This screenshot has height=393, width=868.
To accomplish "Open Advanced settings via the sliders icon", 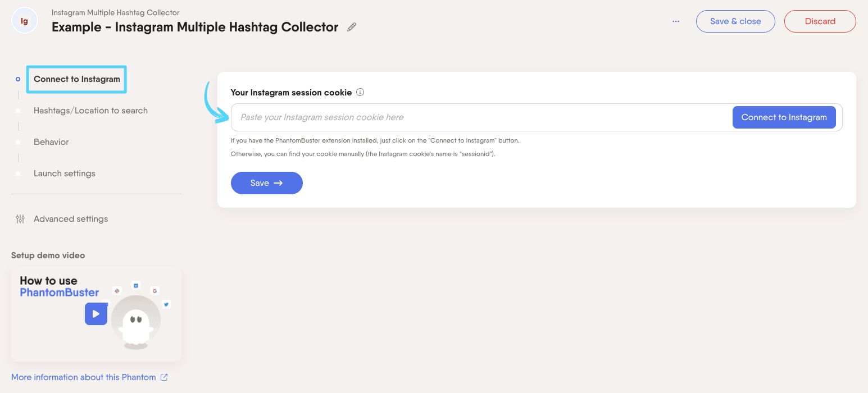I will [20, 219].
